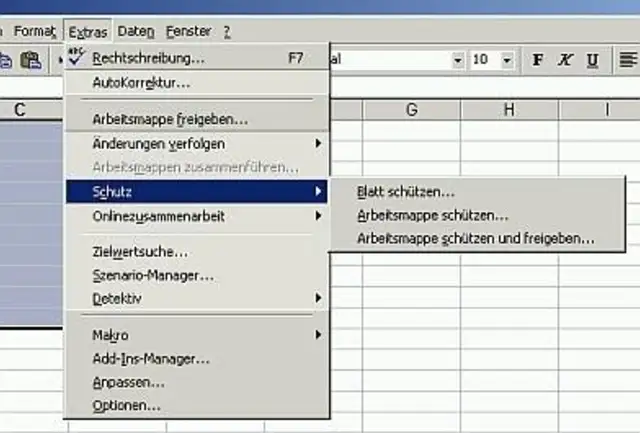Open Optionen... menu entry
This screenshot has width=640, height=433.
pyautogui.click(x=197, y=405)
